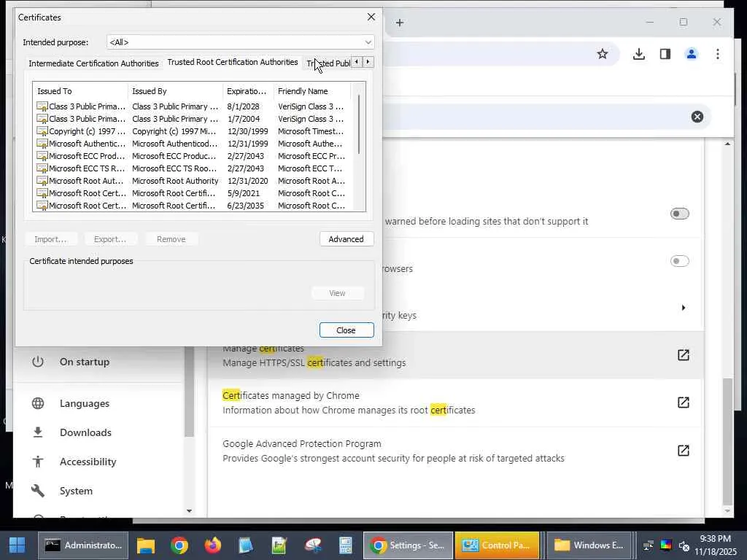Open Settings Chrome taskbar window
Image resolution: width=747 pixels, height=560 pixels.
[x=408, y=545]
